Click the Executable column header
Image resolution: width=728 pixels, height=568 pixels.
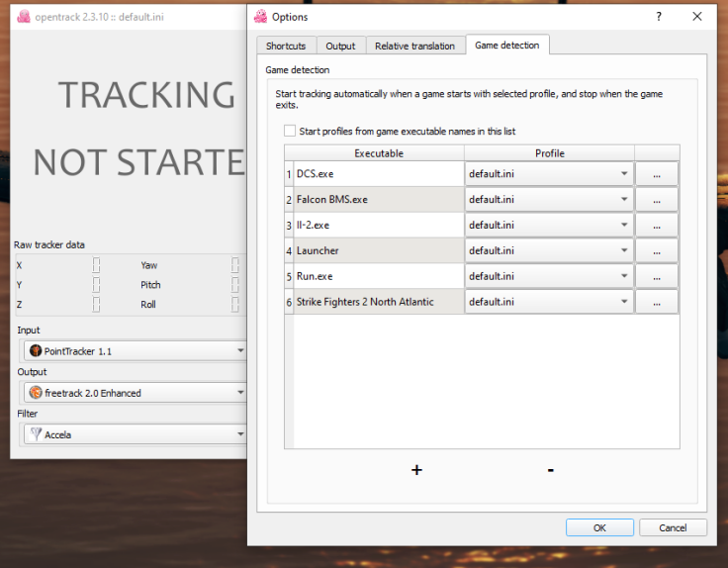379,153
